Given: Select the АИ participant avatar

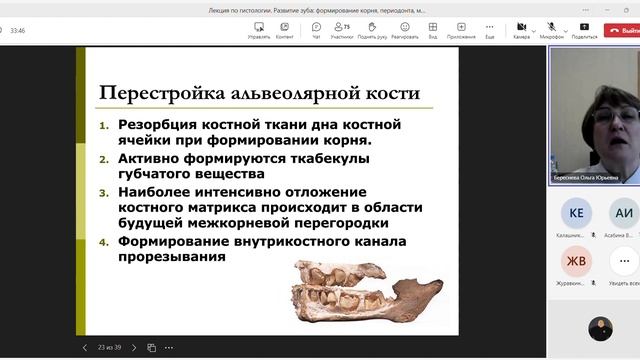Looking at the screenshot, I should tap(624, 213).
